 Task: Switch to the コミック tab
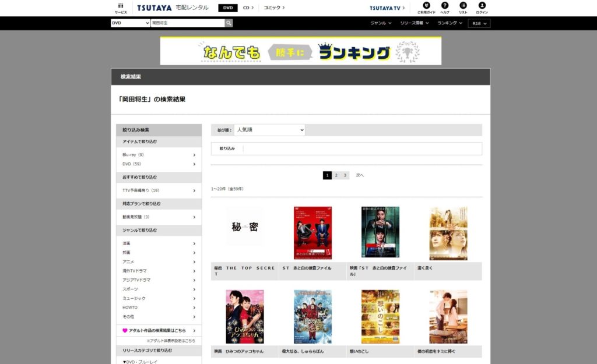[x=271, y=8]
